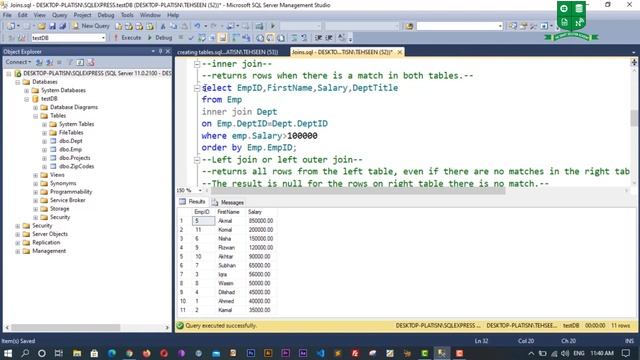Image resolution: width=640 pixels, height=360 pixels.
Task: Click the Filter icon in Object Explorer
Action: pos(70,62)
